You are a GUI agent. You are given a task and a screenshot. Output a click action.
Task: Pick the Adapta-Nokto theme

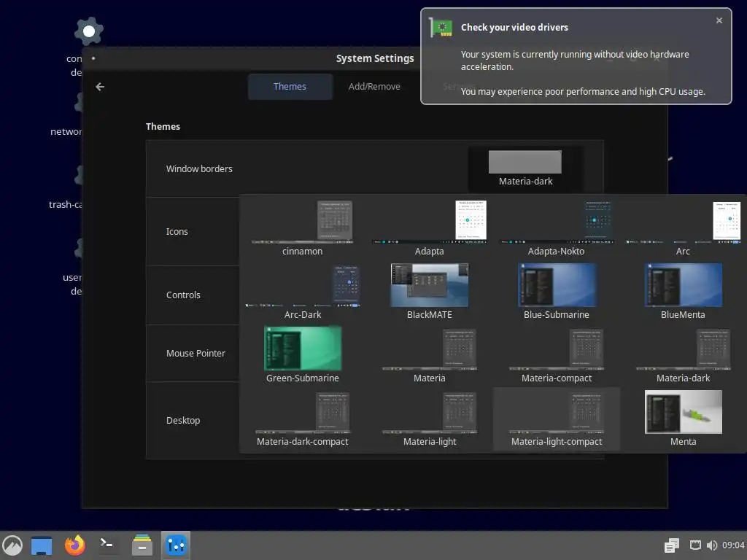tap(556, 228)
